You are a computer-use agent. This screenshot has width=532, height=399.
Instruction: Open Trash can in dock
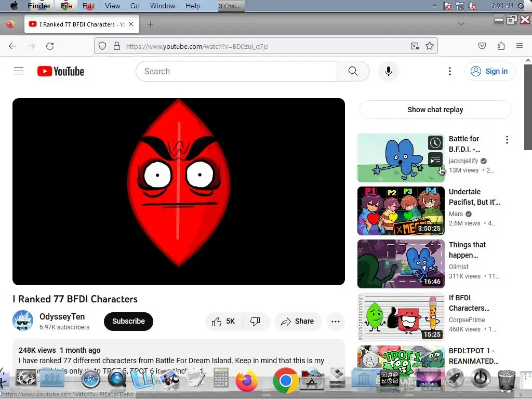pos(506,380)
